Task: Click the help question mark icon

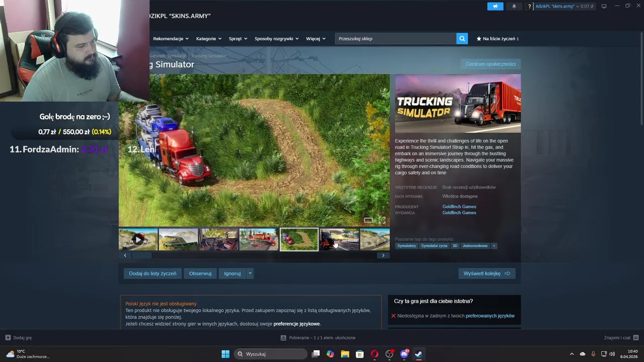Action: coord(529,6)
